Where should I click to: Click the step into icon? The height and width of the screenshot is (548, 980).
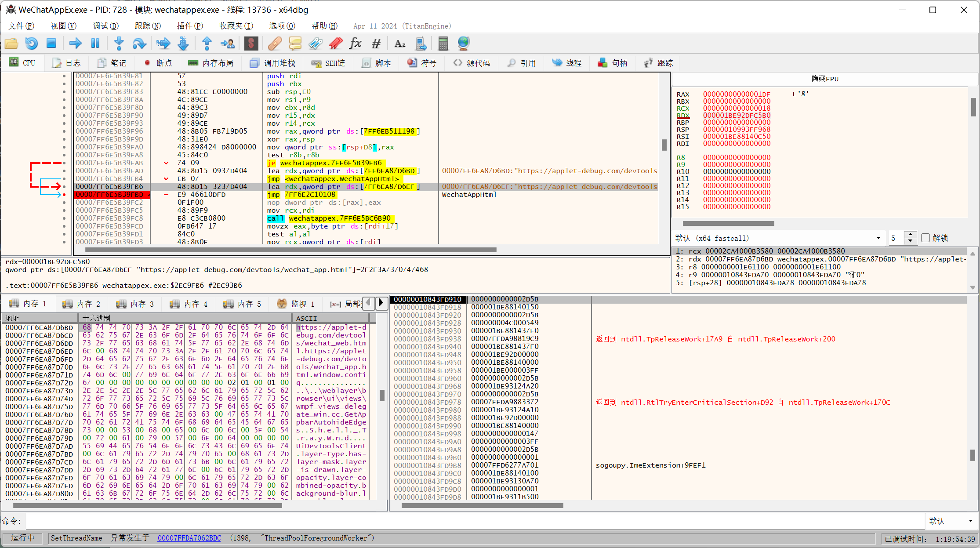119,44
